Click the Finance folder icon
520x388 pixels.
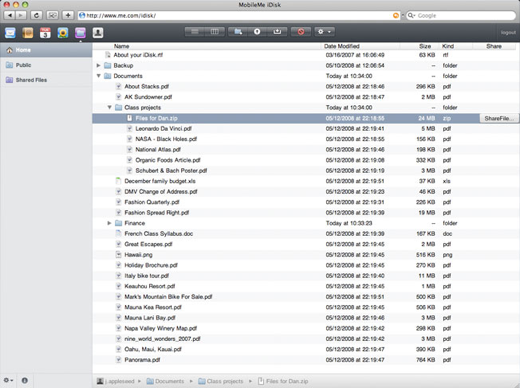[x=118, y=223]
